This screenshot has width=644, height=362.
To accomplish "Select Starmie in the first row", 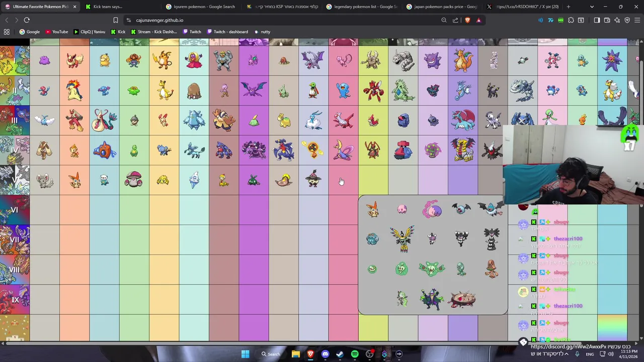I will pos(612,61).
